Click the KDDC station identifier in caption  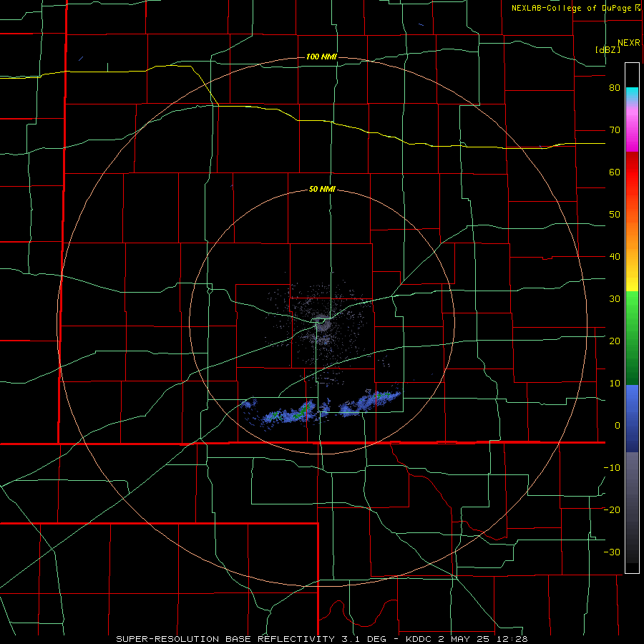click(x=420, y=639)
